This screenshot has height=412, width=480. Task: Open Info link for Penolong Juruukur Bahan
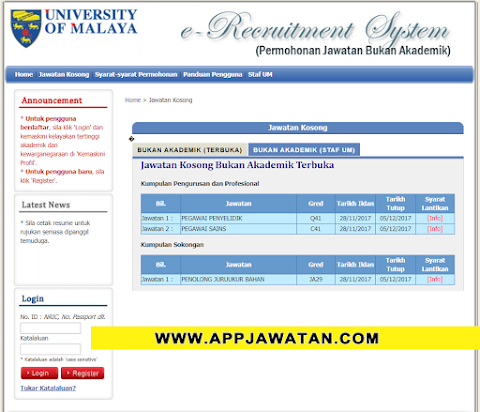click(x=435, y=279)
